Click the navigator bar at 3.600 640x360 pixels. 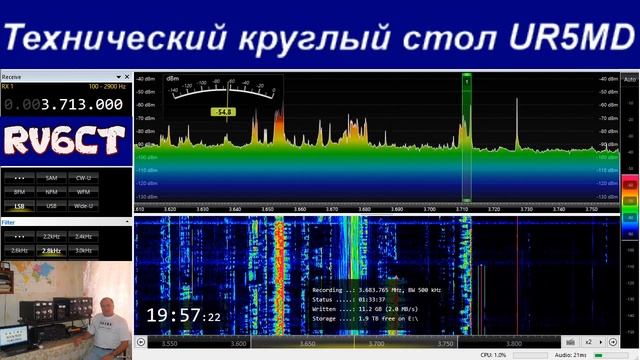238,344
